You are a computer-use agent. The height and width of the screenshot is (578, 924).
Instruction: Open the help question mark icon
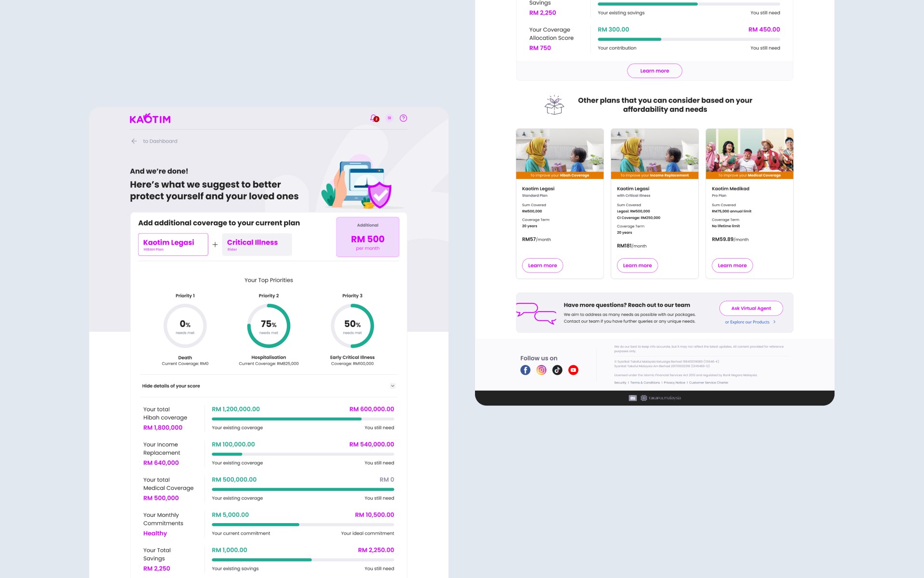(403, 118)
